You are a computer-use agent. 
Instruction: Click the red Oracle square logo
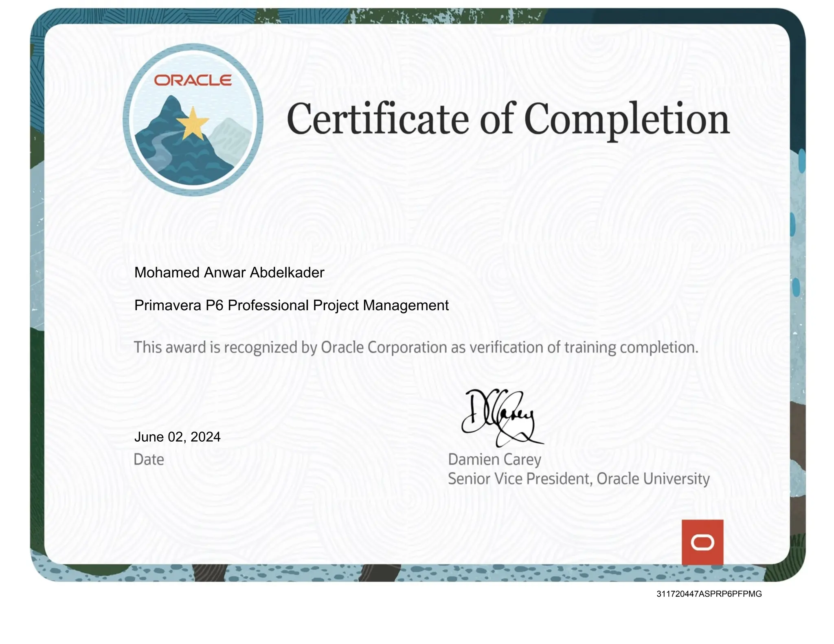point(702,542)
